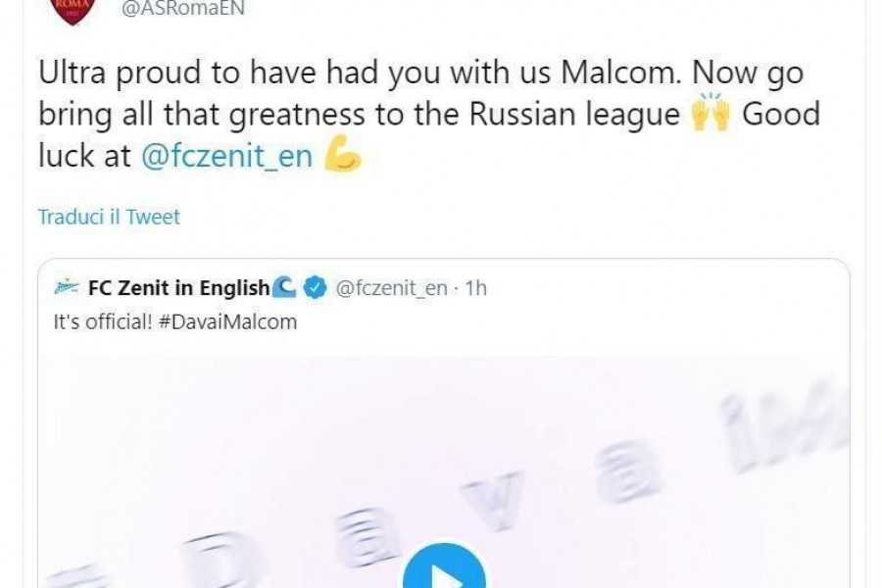Click the FC Zenit logo in quoted tweet

tap(68, 288)
